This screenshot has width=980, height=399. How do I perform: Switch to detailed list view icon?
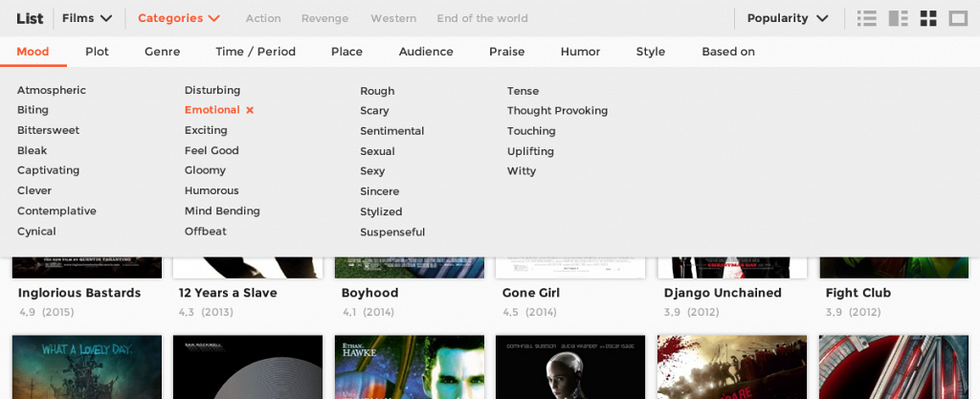tap(898, 19)
